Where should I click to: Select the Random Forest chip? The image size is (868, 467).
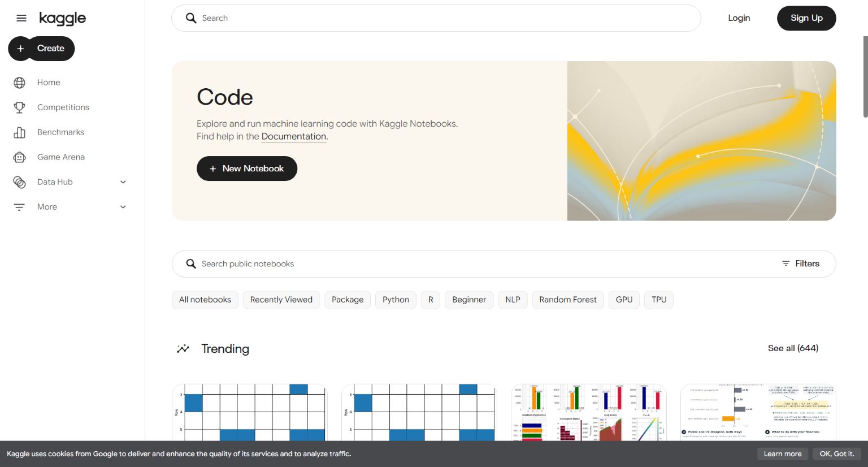[x=568, y=300]
